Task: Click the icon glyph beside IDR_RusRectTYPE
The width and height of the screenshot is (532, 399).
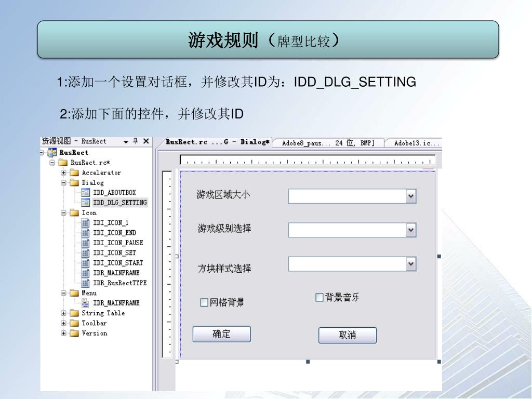Action: 86,283
